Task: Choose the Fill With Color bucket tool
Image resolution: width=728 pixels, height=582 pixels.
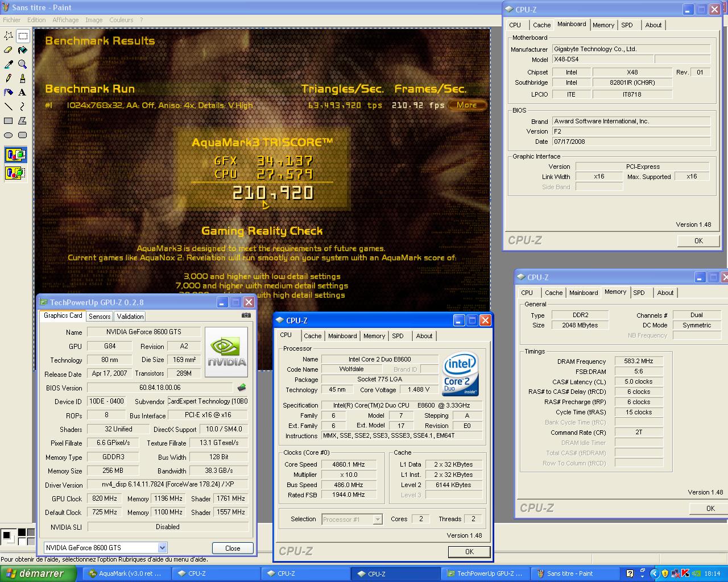Action: 23,50
